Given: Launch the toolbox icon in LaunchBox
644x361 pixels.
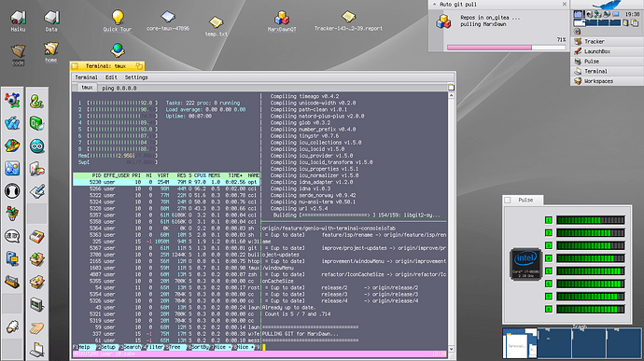Looking at the screenshot, I should pyautogui.click(x=12, y=282).
